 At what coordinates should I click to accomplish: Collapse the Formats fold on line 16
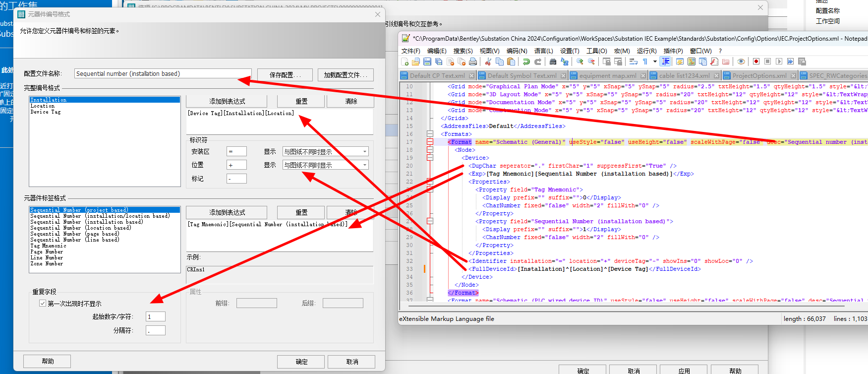(430, 134)
